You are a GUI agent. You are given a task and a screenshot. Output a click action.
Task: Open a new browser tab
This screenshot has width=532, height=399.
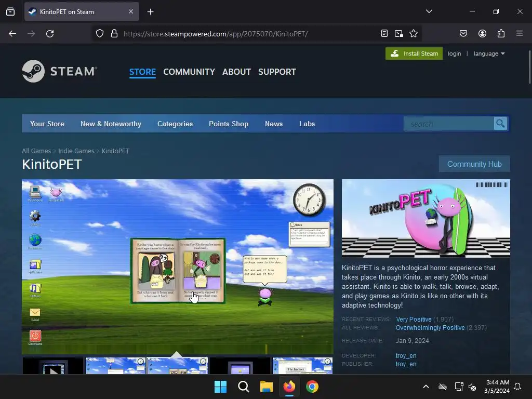151,12
